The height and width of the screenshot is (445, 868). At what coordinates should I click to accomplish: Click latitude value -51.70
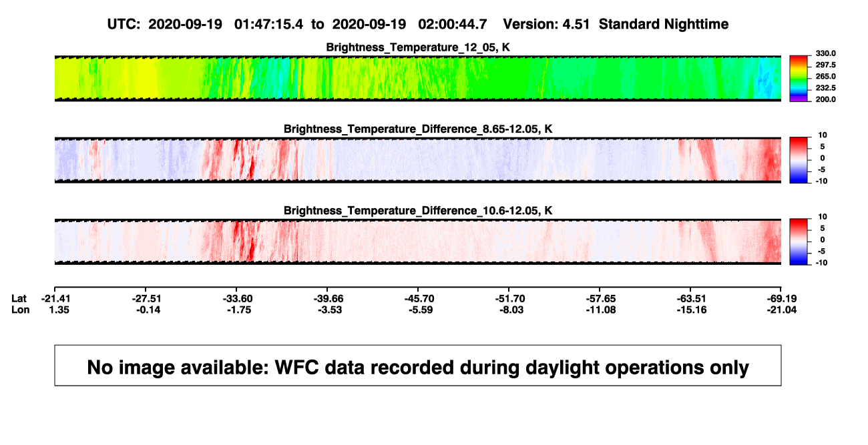(509, 298)
